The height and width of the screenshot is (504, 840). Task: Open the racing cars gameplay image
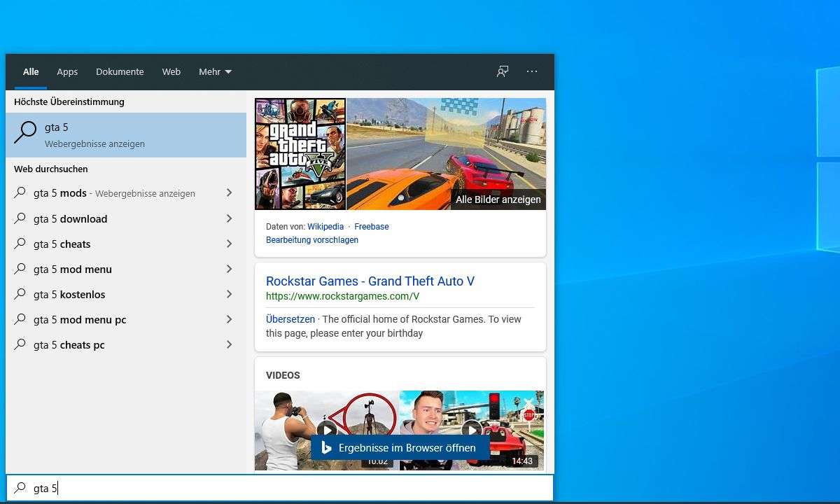click(447, 154)
